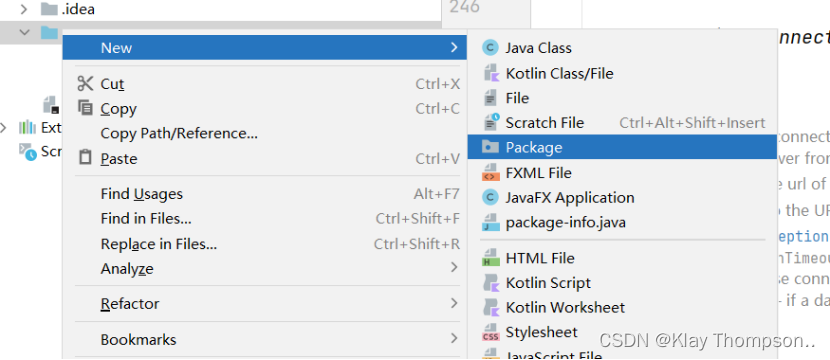
Task: Click the External Libraries icon
Action: click(x=27, y=127)
